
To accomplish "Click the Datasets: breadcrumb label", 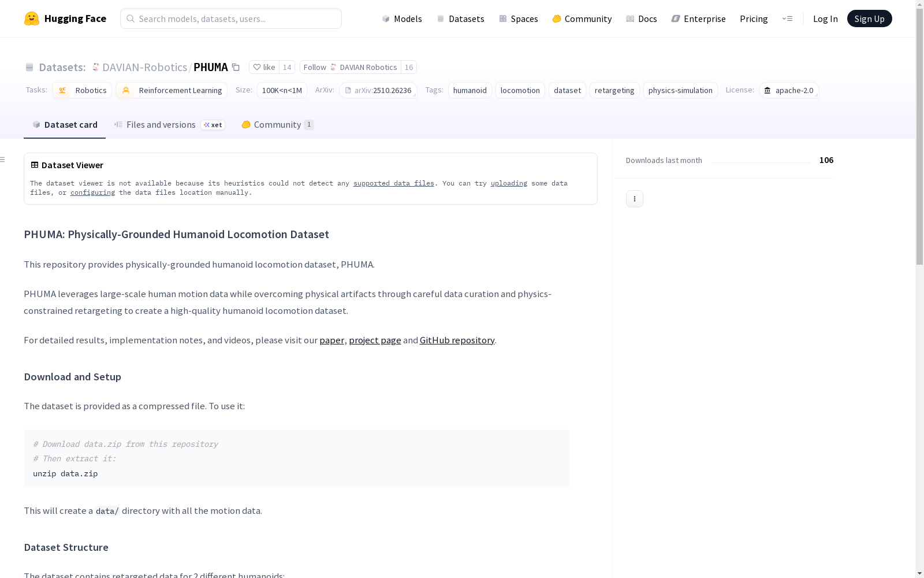I will [x=62, y=67].
